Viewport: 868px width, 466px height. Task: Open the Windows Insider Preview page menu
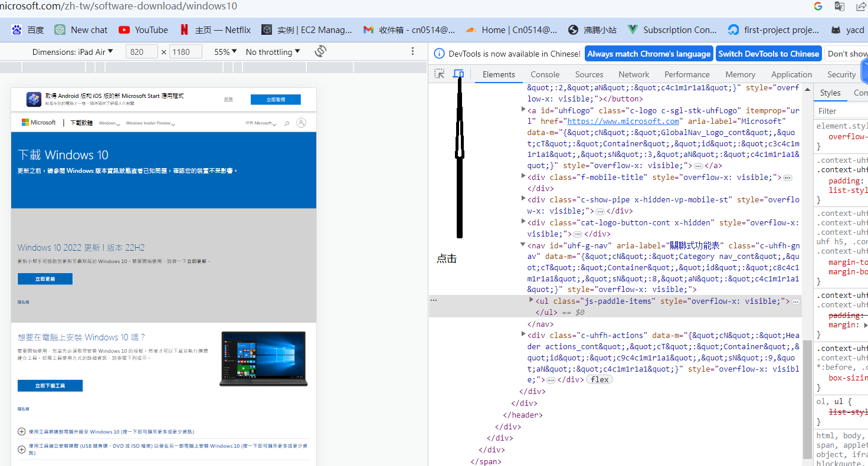coord(150,123)
